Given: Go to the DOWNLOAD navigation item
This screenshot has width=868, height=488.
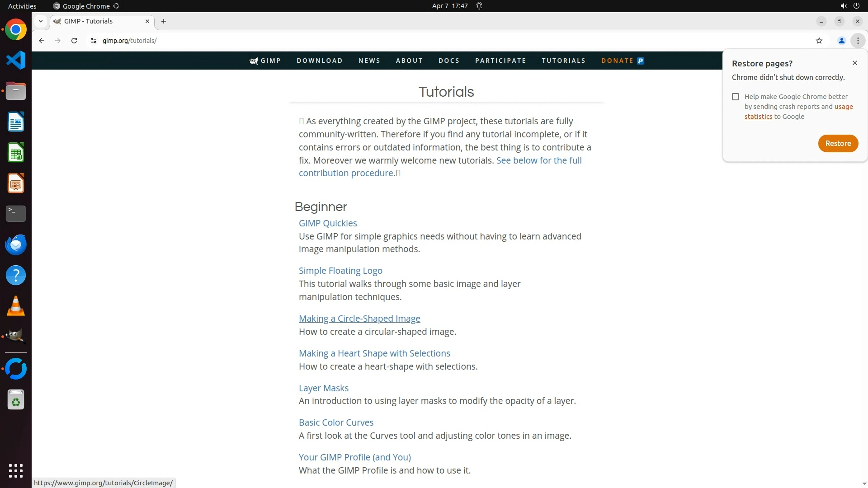Looking at the screenshot, I should 319,61.
